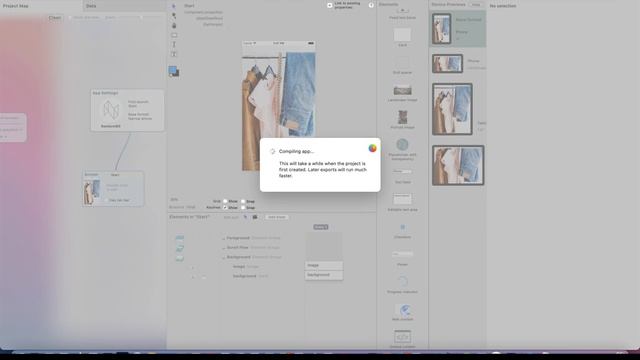The image size is (640, 360).
Task: Open the blue fill color swatch
Action: click(x=173, y=70)
